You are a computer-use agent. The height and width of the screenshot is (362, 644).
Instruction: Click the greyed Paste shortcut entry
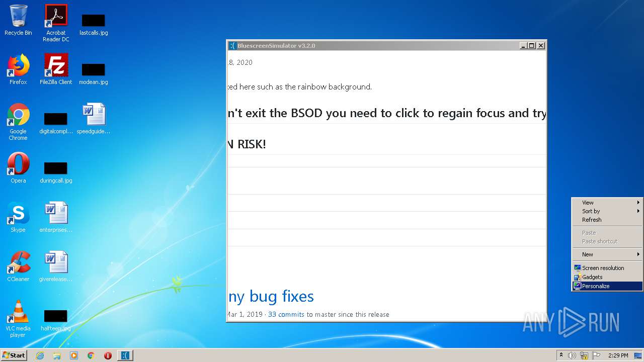point(607,241)
